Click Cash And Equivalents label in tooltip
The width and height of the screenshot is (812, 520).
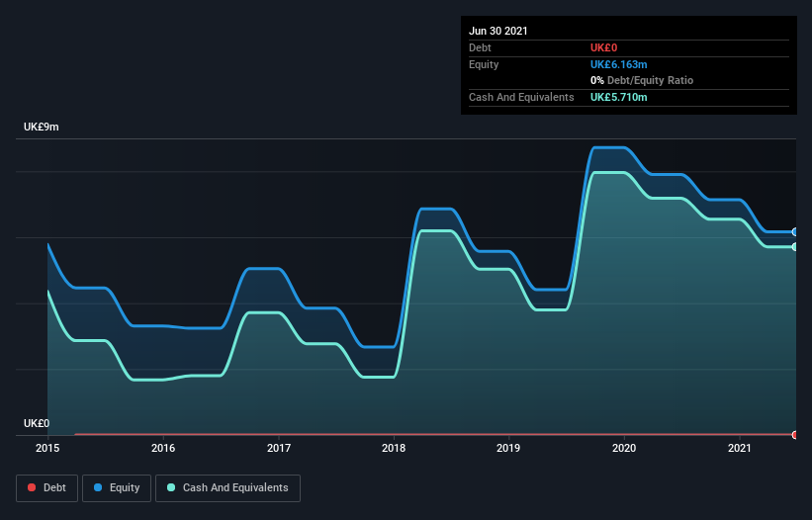521,97
